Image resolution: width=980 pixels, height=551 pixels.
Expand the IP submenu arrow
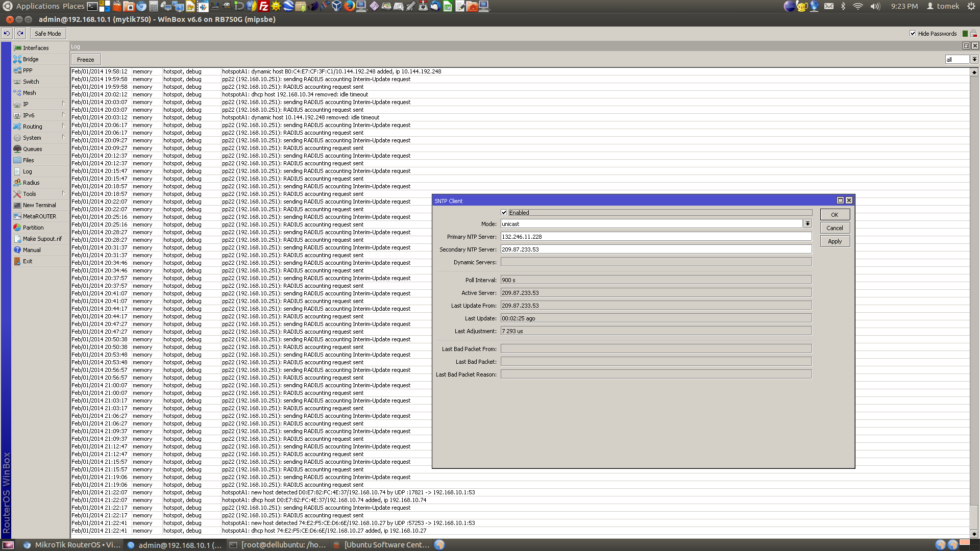coord(63,104)
